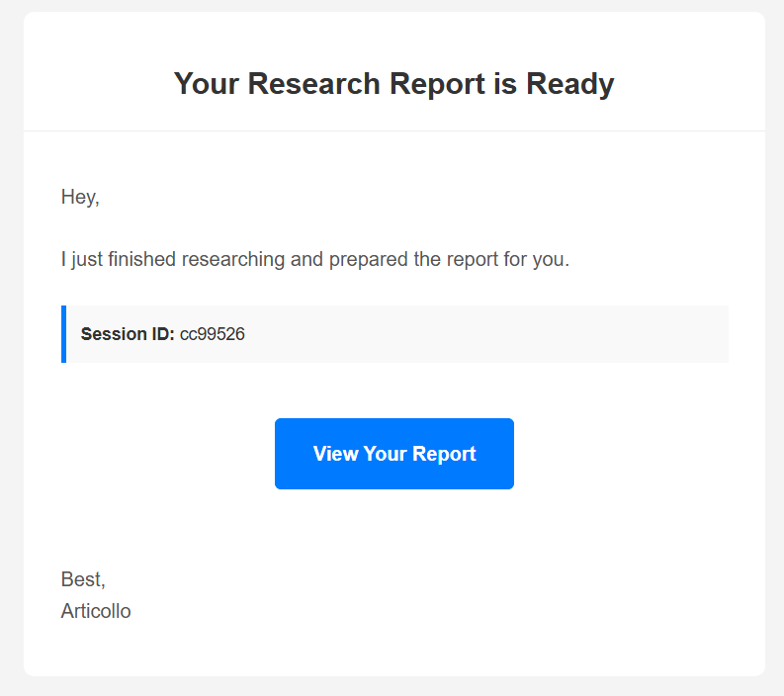Image resolution: width=784 pixels, height=696 pixels.
Task: Click the bold "Session ID:" label
Action: coord(128,334)
